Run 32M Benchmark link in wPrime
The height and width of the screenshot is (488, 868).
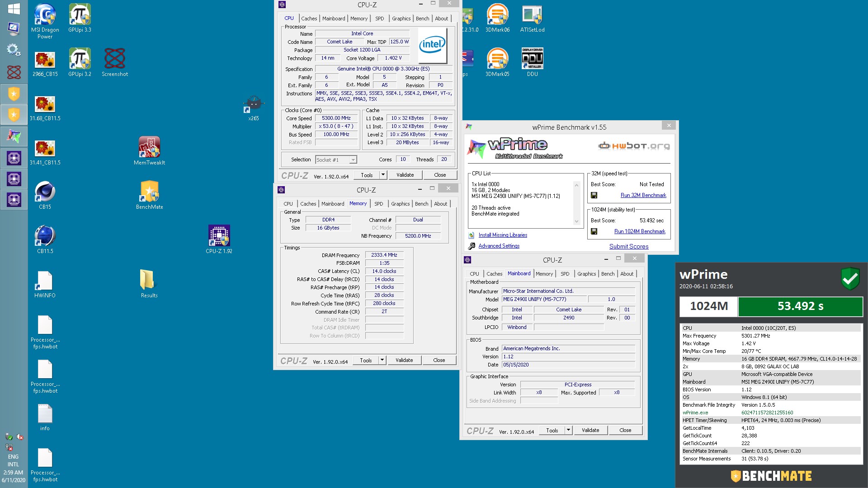[643, 195]
